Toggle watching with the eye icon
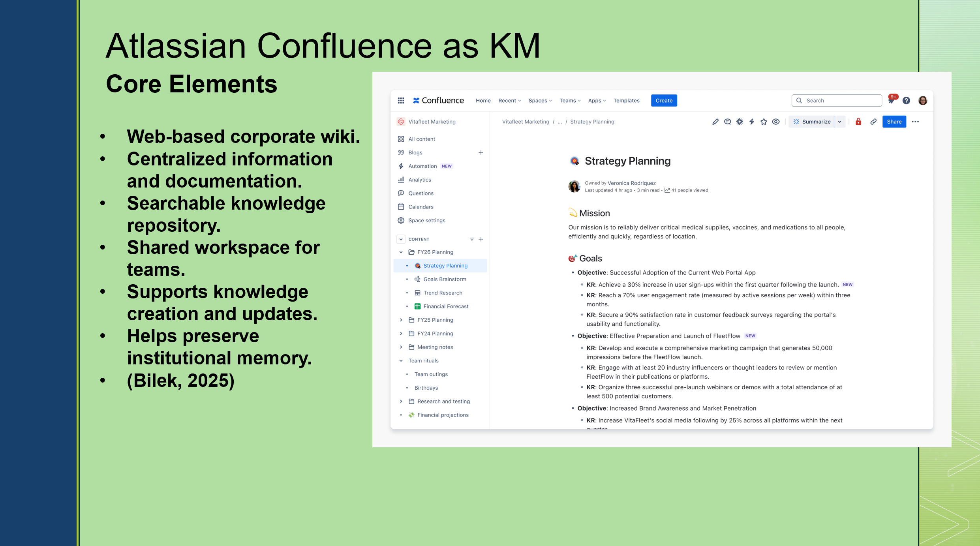 [776, 122]
